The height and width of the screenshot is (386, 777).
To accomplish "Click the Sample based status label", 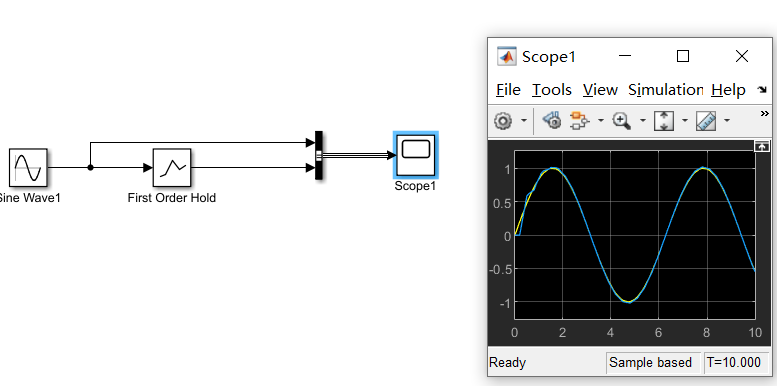I will tap(650, 363).
